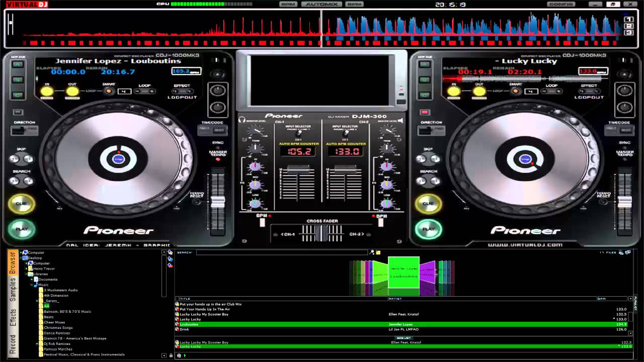The width and height of the screenshot is (644, 362).
Task: Click the CH-1 LOW EQ knob
Action: 256,203
